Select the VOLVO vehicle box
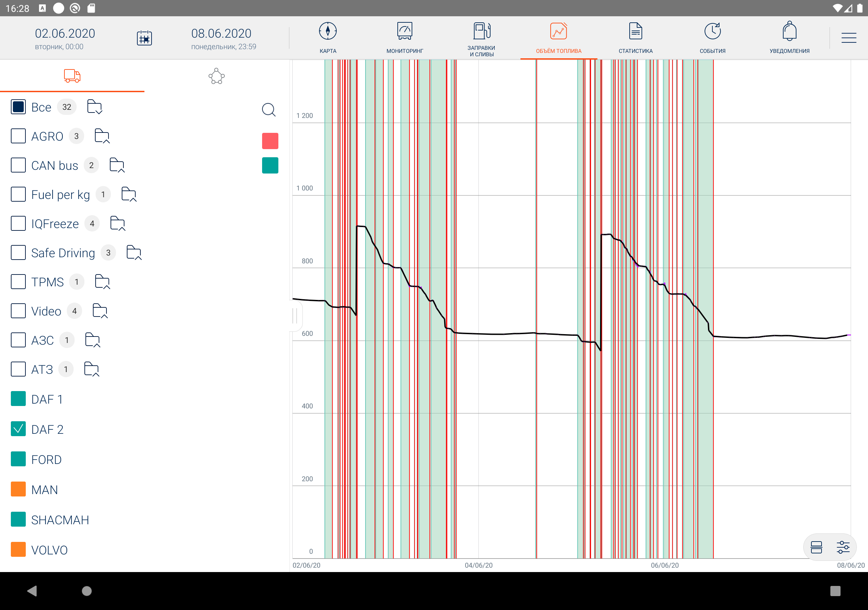This screenshot has width=868, height=610. point(18,550)
